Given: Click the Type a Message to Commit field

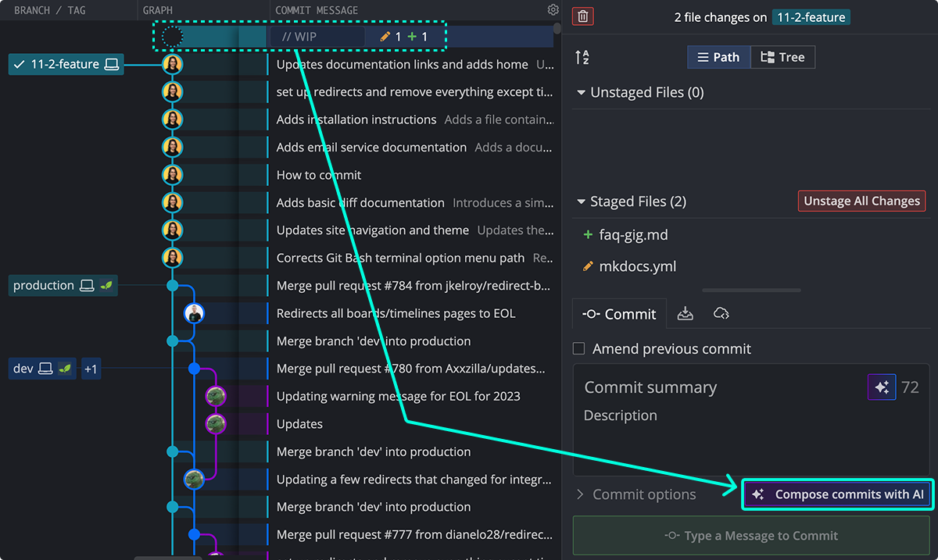Looking at the screenshot, I should [750, 535].
